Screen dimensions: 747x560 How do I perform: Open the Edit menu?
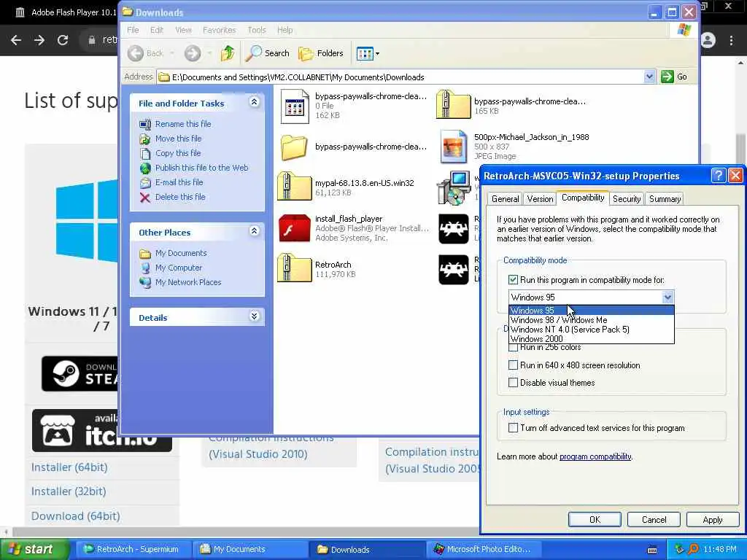pyautogui.click(x=157, y=30)
